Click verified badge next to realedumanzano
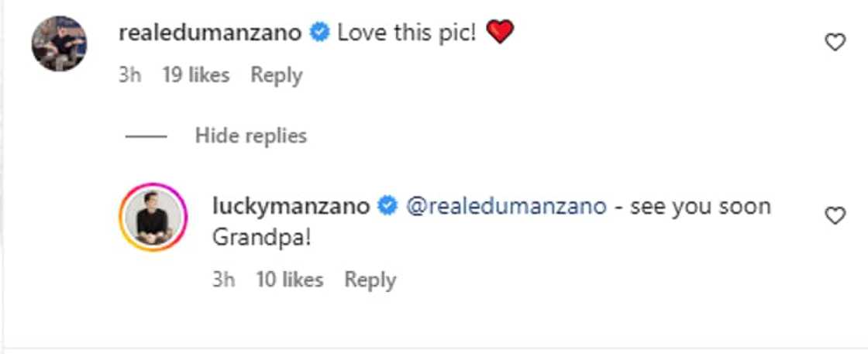 click(x=319, y=33)
